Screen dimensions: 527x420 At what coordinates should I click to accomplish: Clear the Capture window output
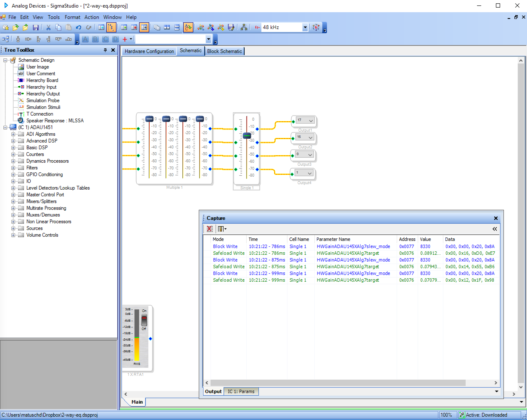point(209,229)
